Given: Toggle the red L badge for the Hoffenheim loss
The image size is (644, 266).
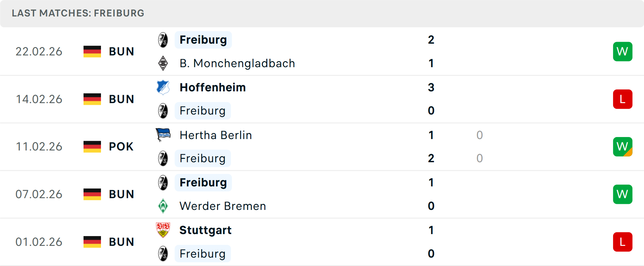Looking at the screenshot, I should click(x=623, y=99).
